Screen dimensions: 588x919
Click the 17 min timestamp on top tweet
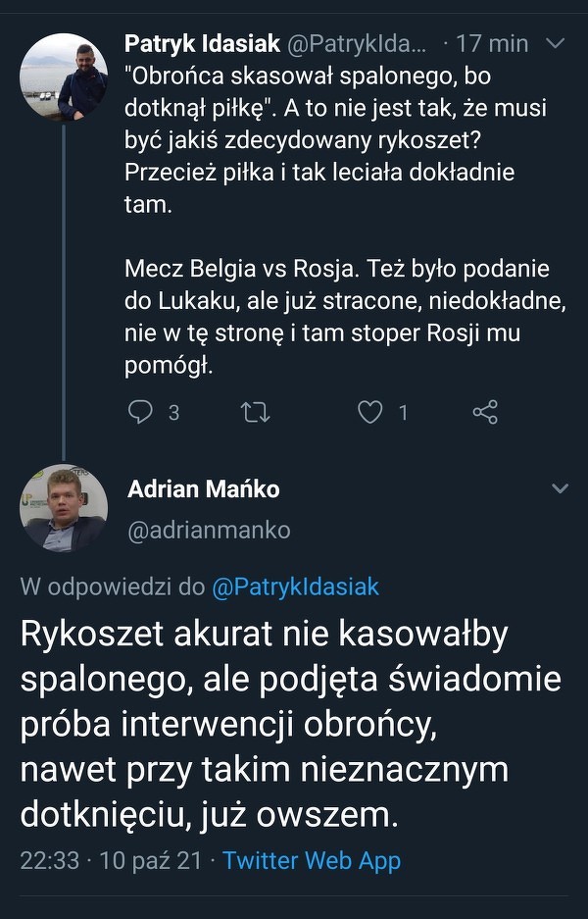pyautogui.click(x=492, y=44)
